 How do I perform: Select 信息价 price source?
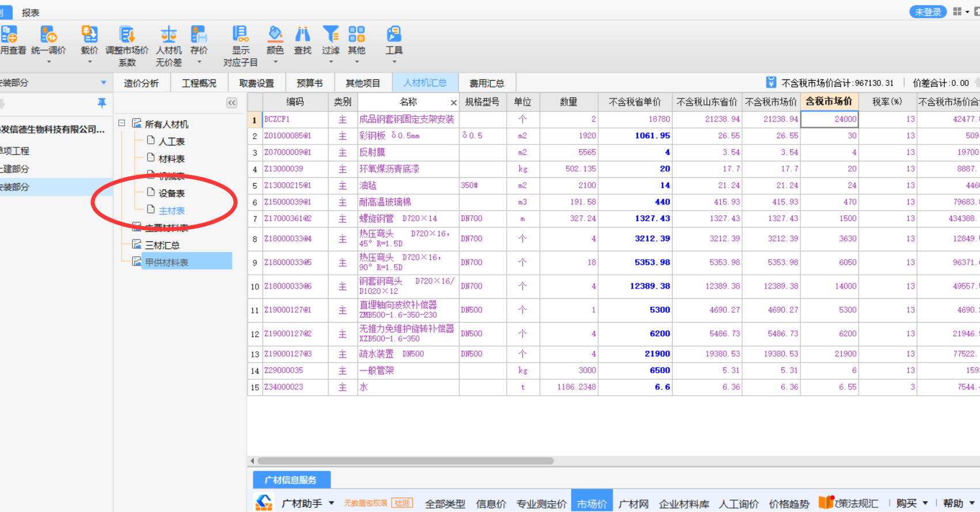[x=491, y=503]
